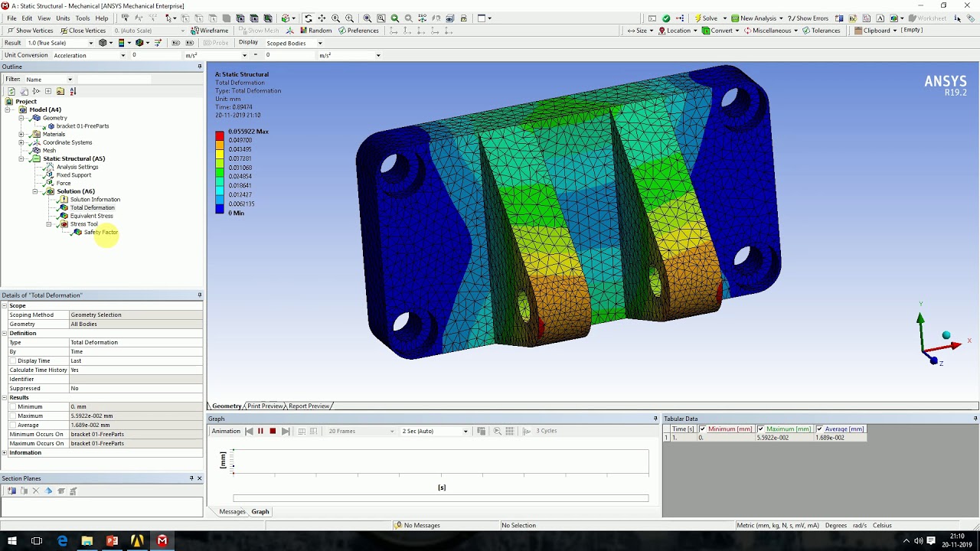Click the Zoom to Fit magnifier icon
This screenshot has width=980, height=551.
click(x=367, y=18)
